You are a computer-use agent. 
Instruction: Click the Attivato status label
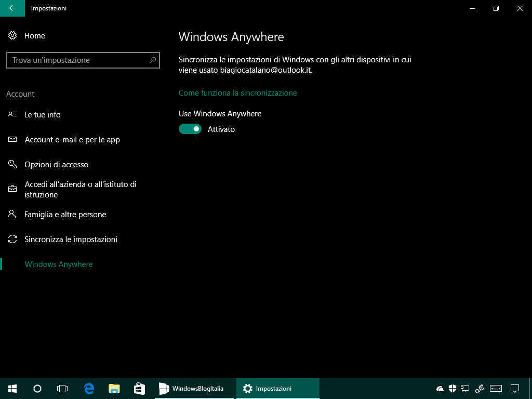(x=221, y=129)
